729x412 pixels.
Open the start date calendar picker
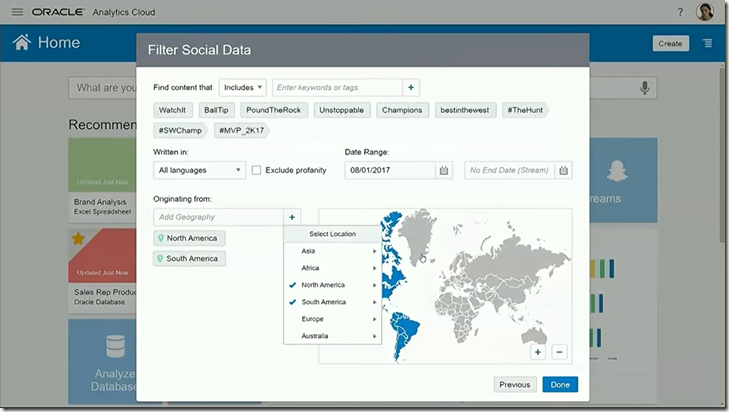[444, 170]
